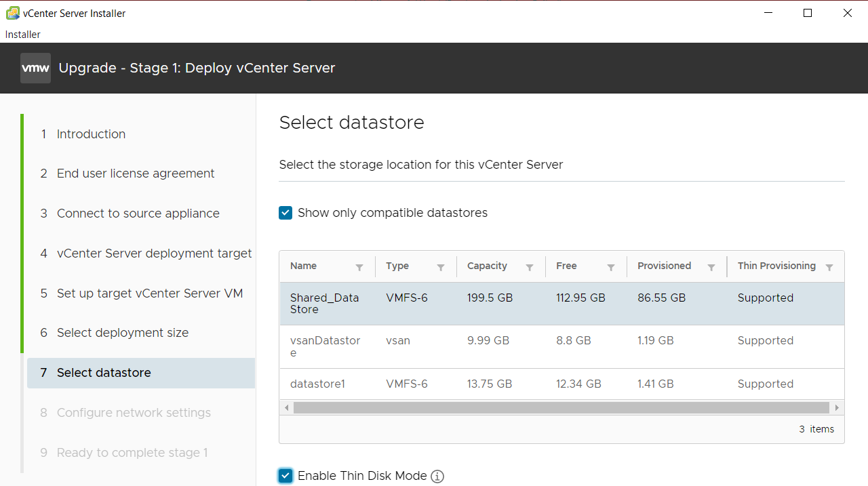Open the Type column filter icon
The image size is (868, 486).
click(x=441, y=268)
